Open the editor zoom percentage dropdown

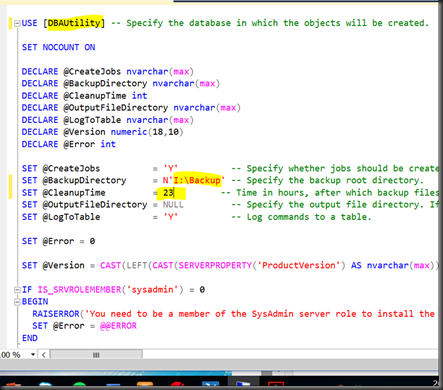click(x=33, y=354)
